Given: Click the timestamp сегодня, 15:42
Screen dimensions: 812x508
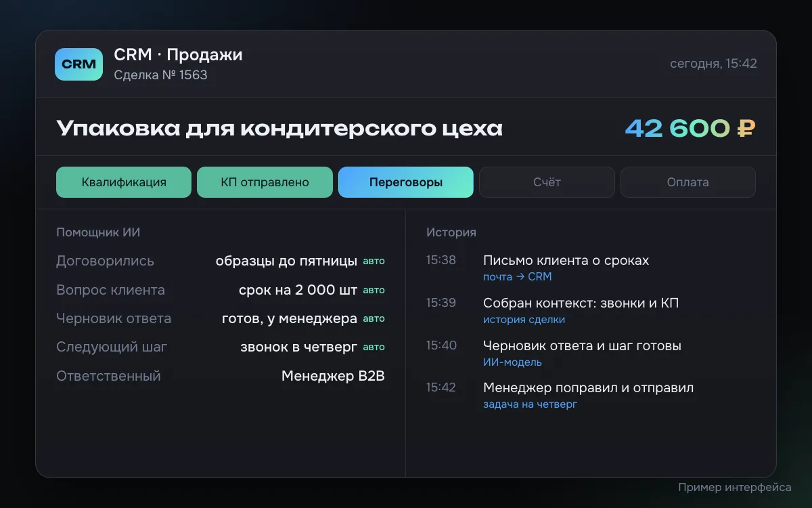Looking at the screenshot, I should (x=713, y=64).
